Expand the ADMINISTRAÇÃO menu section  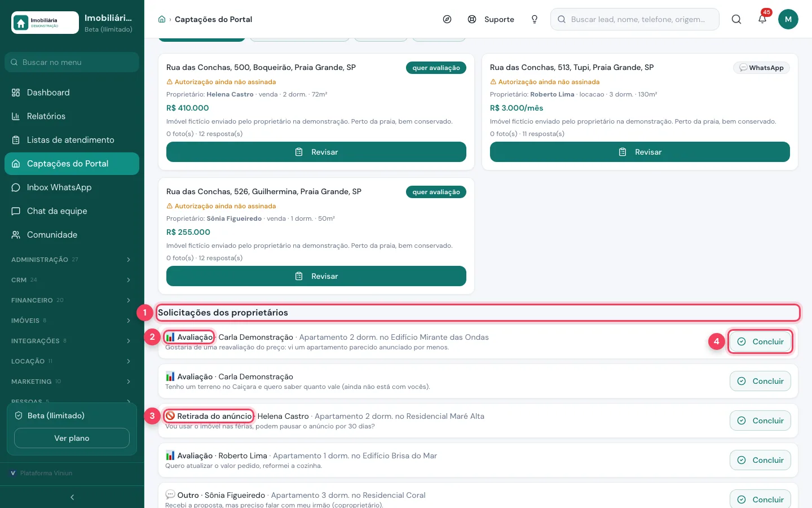[72, 260]
